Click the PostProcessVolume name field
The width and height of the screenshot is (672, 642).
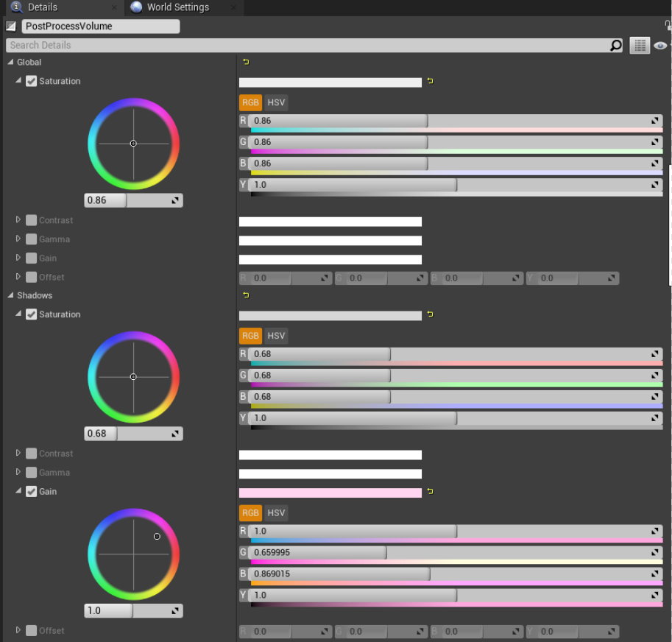[101, 27]
